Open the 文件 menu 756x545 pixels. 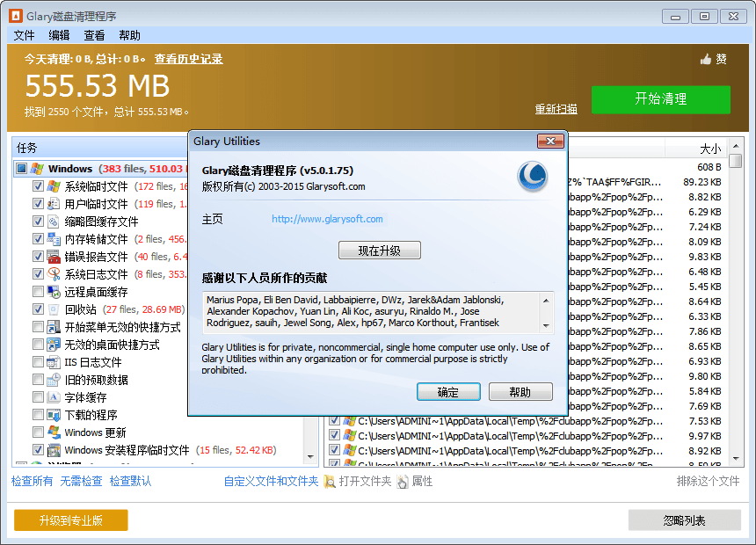pos(24,35)
